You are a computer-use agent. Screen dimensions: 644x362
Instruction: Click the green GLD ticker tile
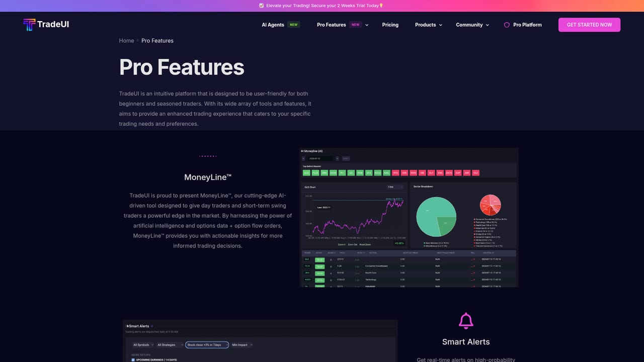[x=306, y=172]
